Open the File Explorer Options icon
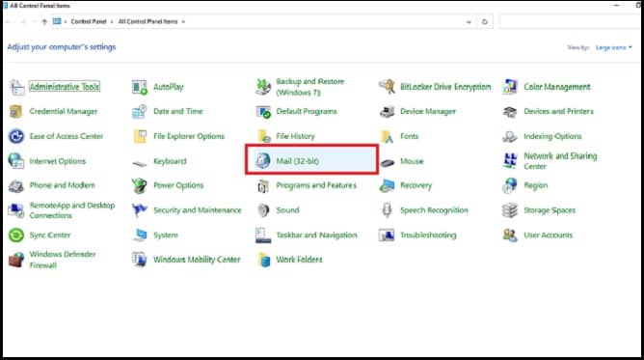The image size is (644, 360). tap(140, 136)
